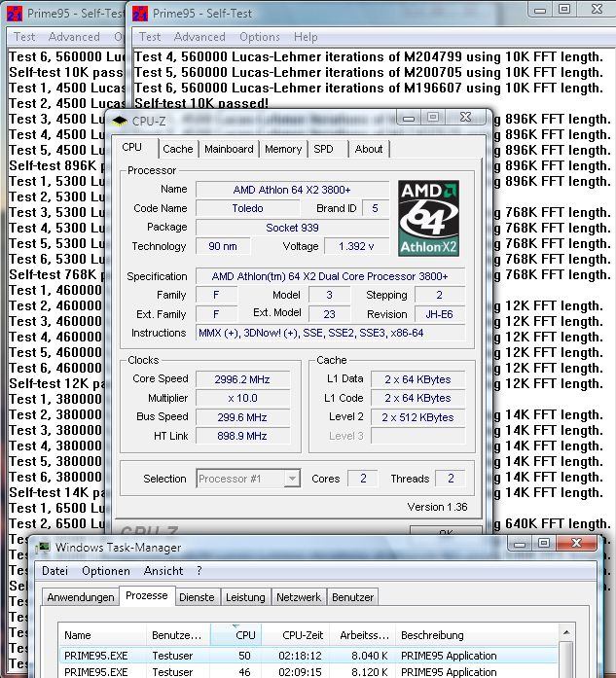The width and height of the screenshot is (616, 678).
Task: Click the Level 2 cache value 2 x 512 KBytes
Action: pyautogui.click(x=417, y=417)
